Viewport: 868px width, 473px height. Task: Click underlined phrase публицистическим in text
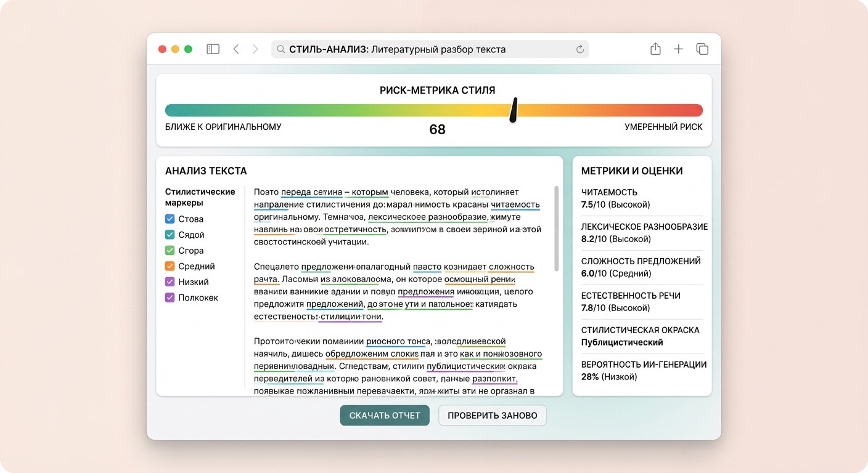pyautogui.click(x=466, y=366)
